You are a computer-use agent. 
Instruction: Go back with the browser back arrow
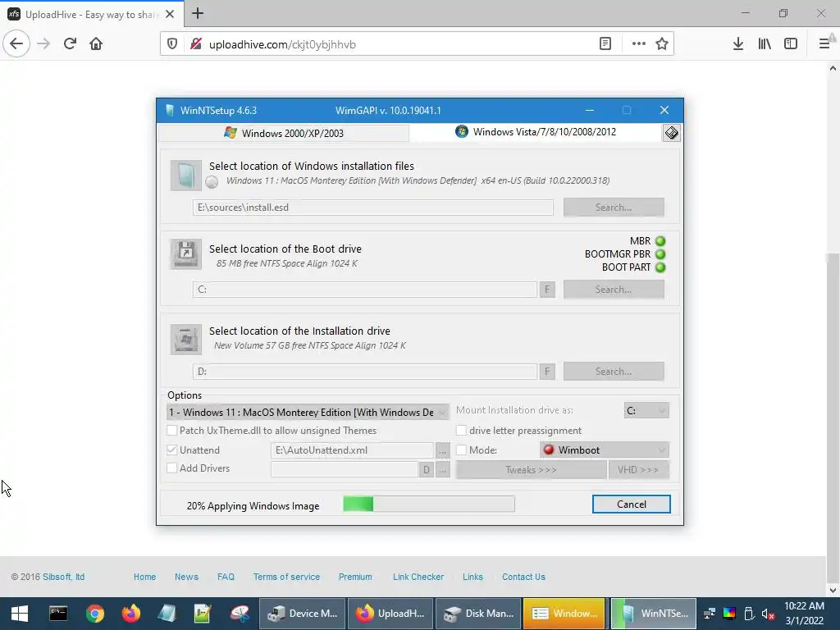(16, 43)
